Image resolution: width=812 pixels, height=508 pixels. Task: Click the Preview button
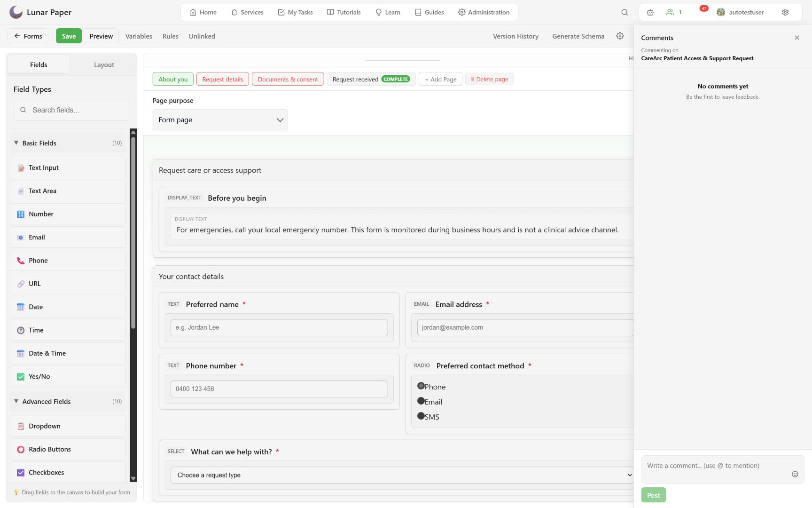pyautogui.click(x=101, y=36)
